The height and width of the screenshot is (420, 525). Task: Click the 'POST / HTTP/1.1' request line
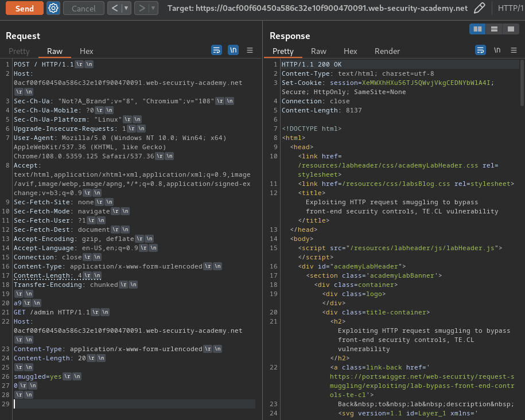click(44, 64)
